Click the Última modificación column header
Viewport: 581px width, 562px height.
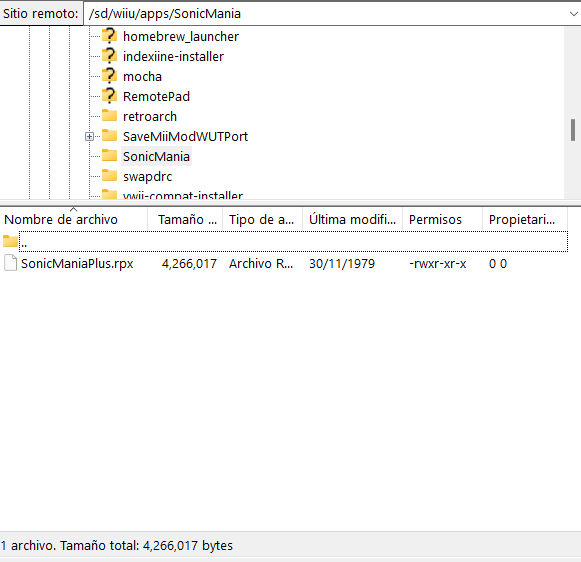coord(353,220)
